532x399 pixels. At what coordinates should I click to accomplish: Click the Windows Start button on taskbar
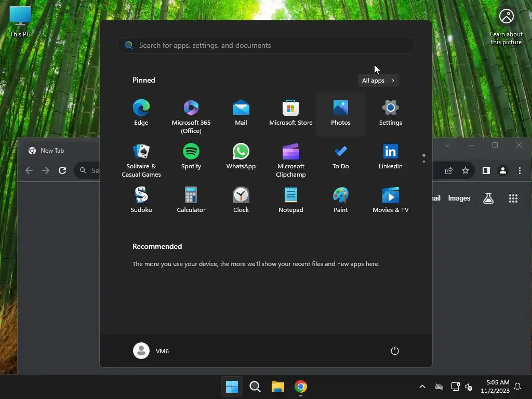pos(232,387)
